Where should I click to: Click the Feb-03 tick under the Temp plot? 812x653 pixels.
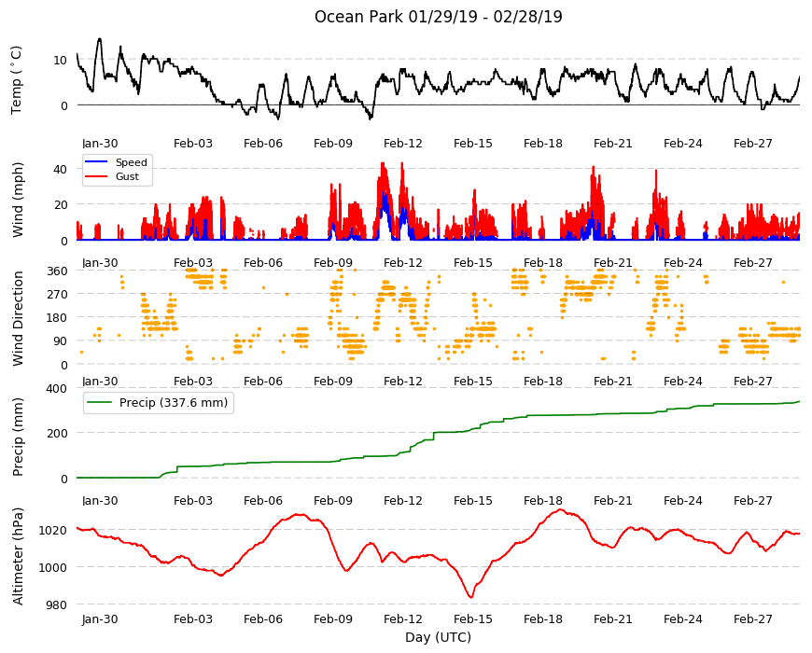[x=192, y=144]
